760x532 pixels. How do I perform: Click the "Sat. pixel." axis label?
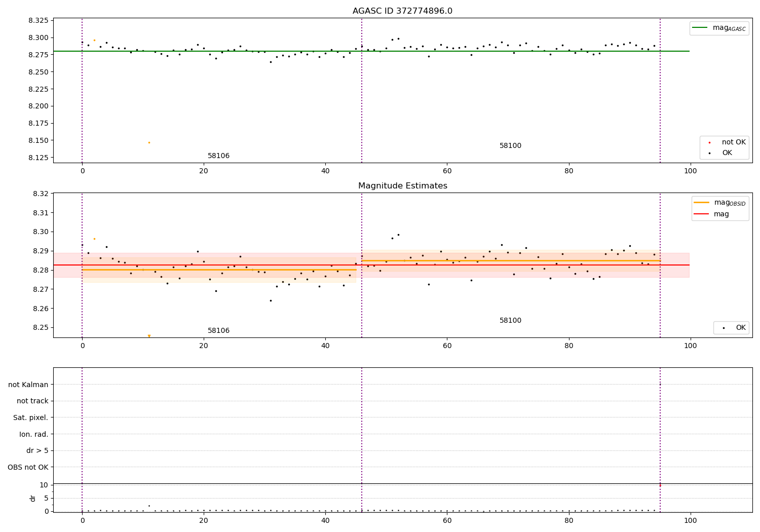click(x=31, y=418)
